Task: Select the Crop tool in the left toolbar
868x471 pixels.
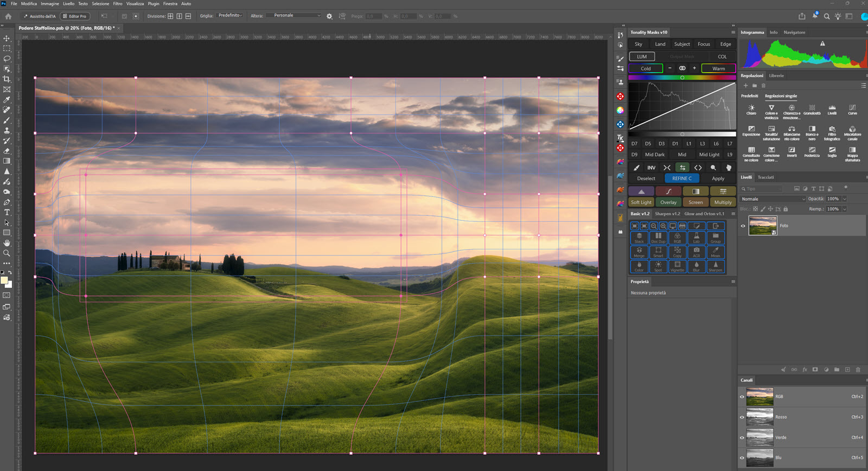Action: pyautogui.click(x=7, y=79)
